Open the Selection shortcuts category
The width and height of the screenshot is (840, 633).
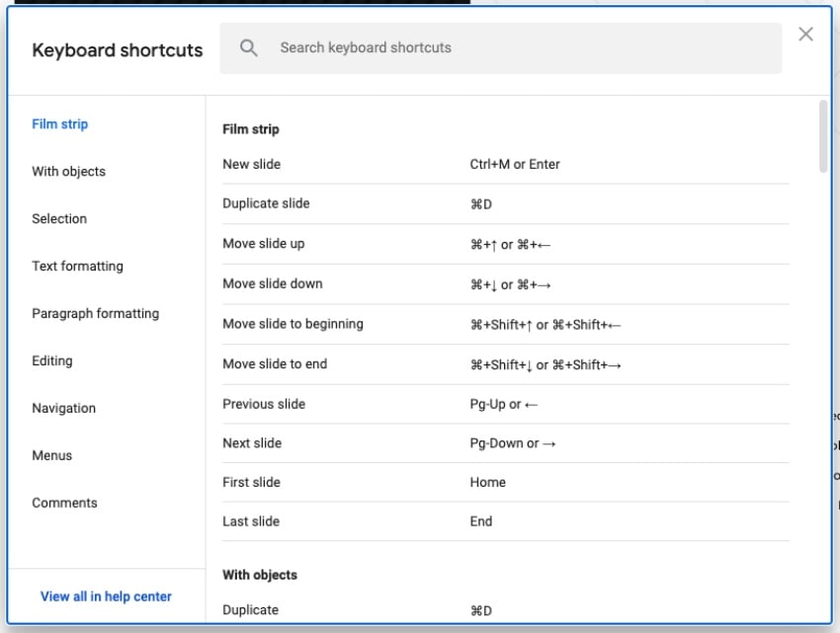click(x=59, y=219)
